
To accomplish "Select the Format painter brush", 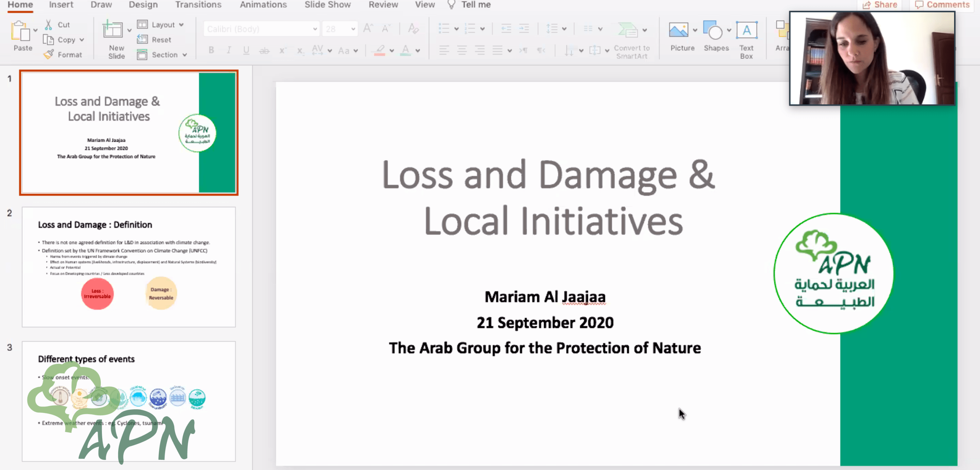I will click(48, 55).
